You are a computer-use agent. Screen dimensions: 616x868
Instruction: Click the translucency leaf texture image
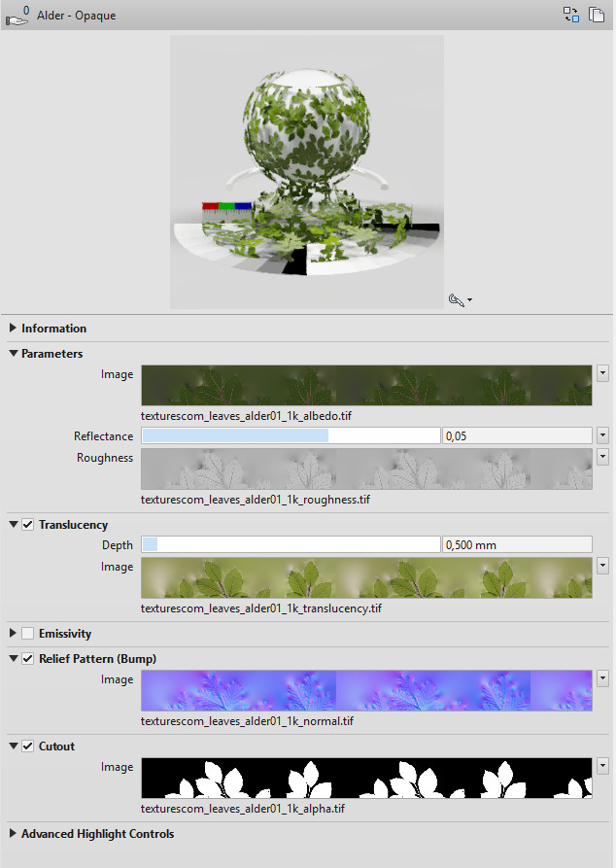(x=366, y=578)
